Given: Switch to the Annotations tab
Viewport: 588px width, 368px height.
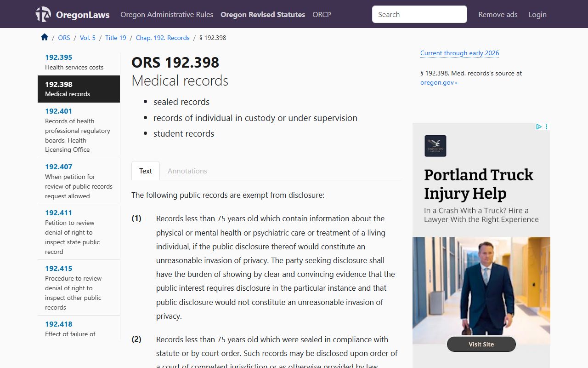Looking at the screenshot, I should (187, 171).
